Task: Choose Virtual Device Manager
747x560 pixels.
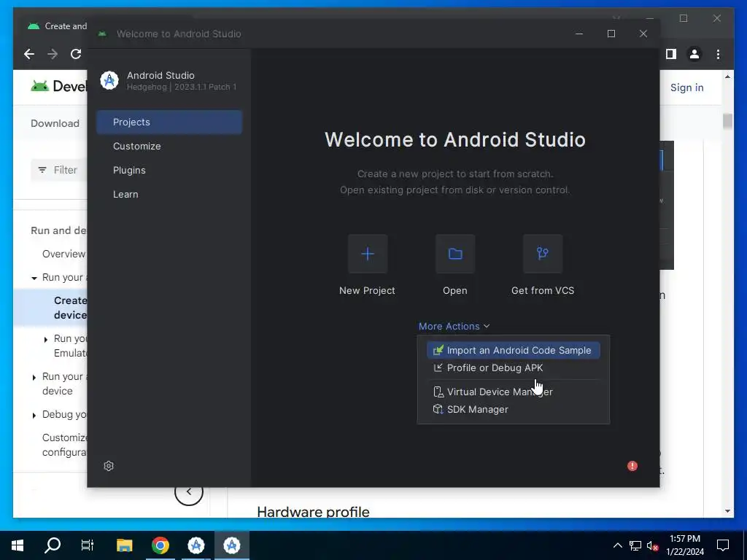Action: click(x=513, y=392)
